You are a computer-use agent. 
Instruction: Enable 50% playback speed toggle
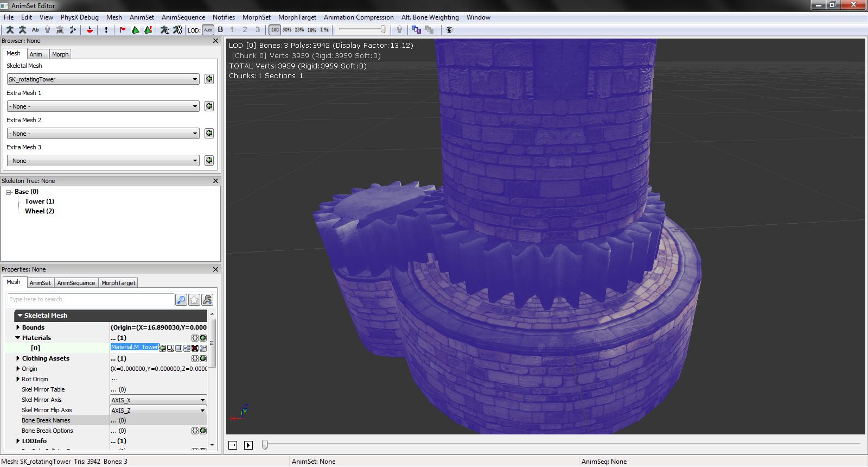coord(287,30)
